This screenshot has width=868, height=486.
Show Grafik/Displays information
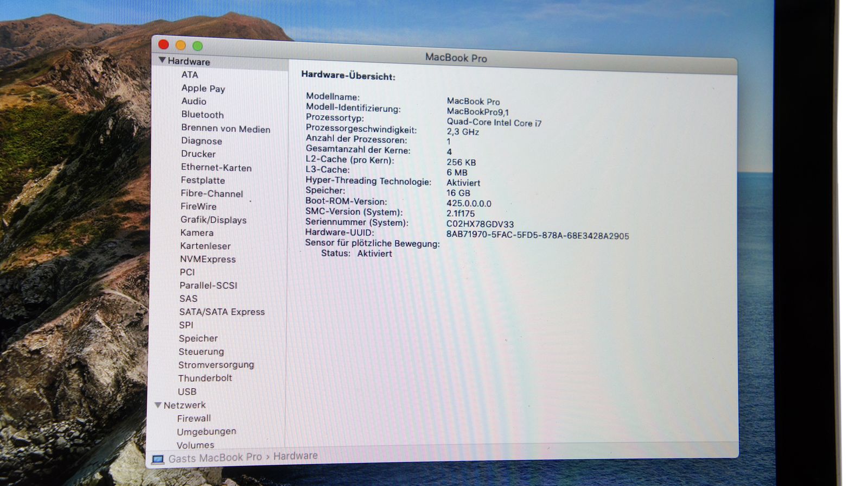214,220
